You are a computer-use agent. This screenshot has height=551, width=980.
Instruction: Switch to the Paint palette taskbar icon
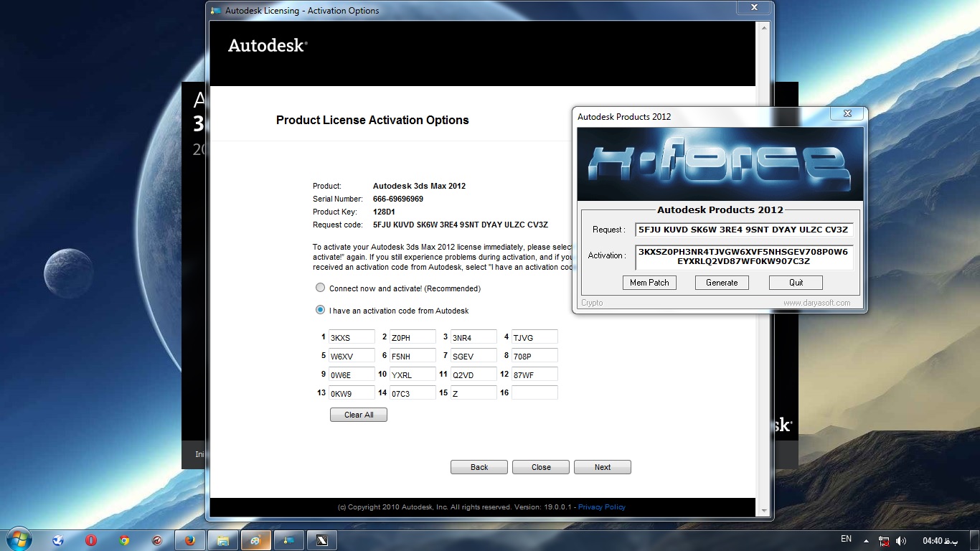click(x=256, y=540)
